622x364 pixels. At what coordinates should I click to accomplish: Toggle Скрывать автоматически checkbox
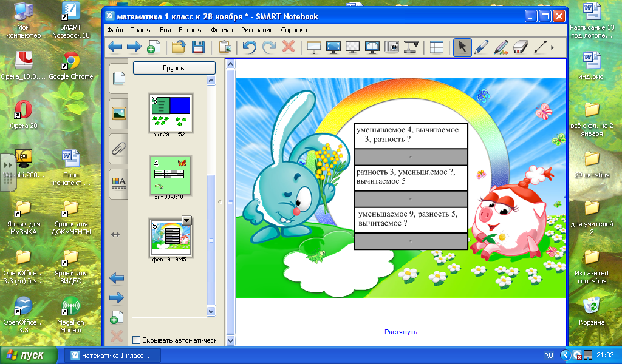136,340
